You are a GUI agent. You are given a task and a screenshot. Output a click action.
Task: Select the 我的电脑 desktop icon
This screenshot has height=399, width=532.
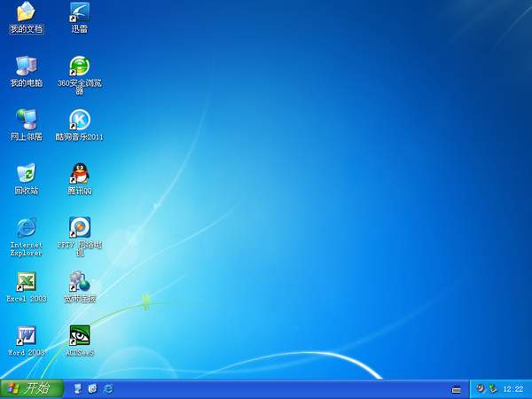26,66
